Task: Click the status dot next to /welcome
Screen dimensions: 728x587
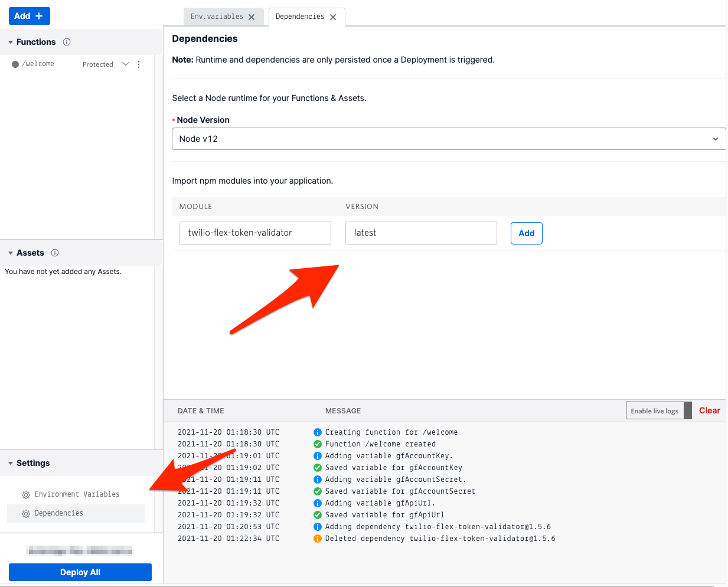Action: (x=15, y=64)
